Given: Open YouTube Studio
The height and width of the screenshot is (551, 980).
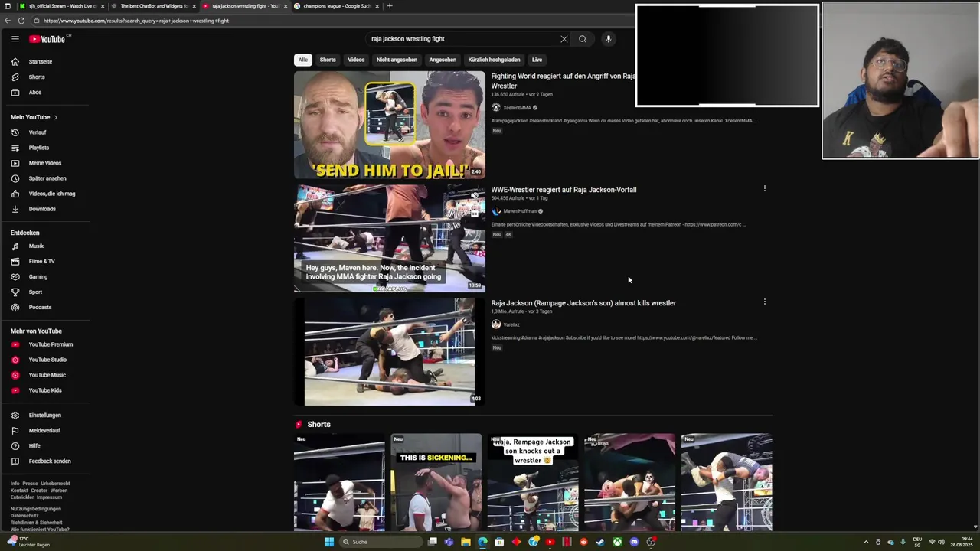Looking at the screenshot, I should tap(46, 360).
